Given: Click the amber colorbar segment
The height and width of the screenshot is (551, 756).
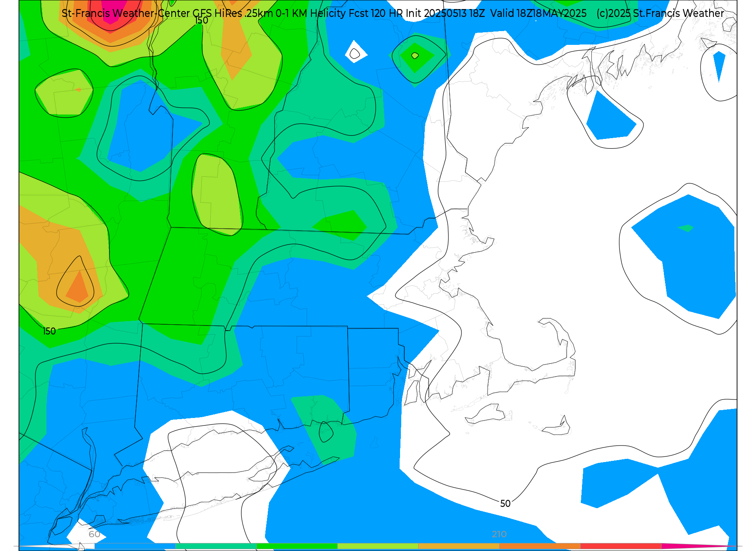Looking at the screenshot, I should (459, 546).
